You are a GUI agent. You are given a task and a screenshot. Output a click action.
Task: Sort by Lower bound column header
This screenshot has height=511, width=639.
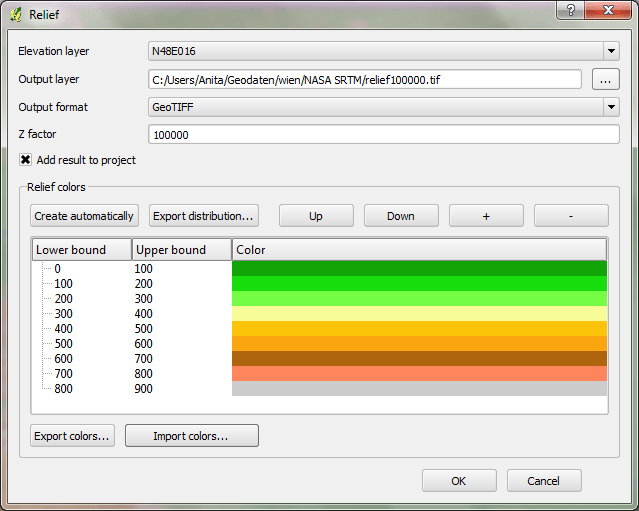[82, 250]
